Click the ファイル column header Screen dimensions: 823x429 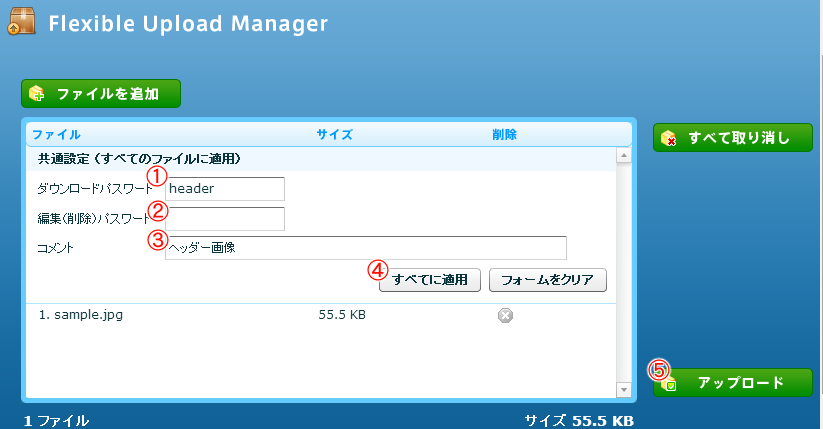tap(56, 134)
